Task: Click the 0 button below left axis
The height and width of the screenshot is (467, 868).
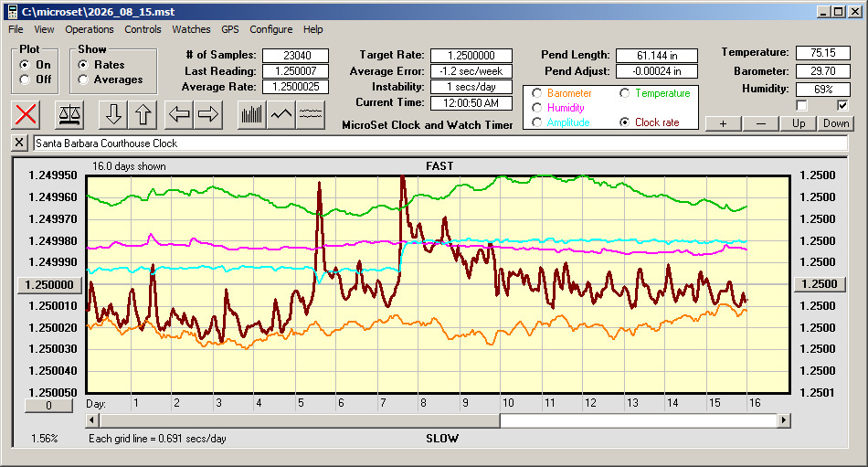Action: pos(48,406)
